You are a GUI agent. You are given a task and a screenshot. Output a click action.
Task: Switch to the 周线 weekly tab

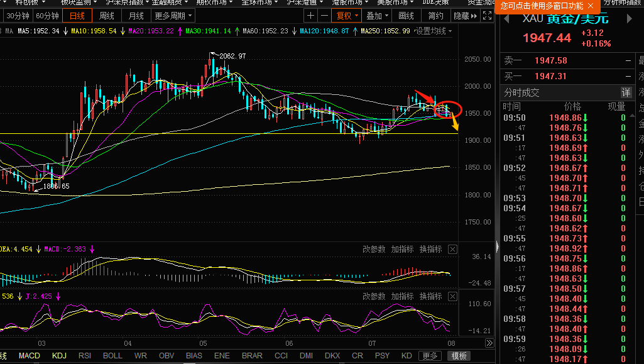point(107,16)
